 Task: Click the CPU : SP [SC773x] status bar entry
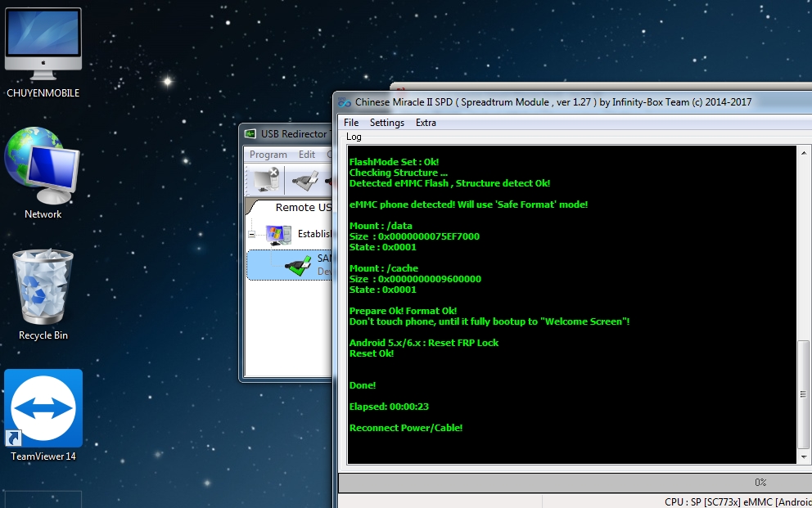pyautogui.click(x=738, y=501)
